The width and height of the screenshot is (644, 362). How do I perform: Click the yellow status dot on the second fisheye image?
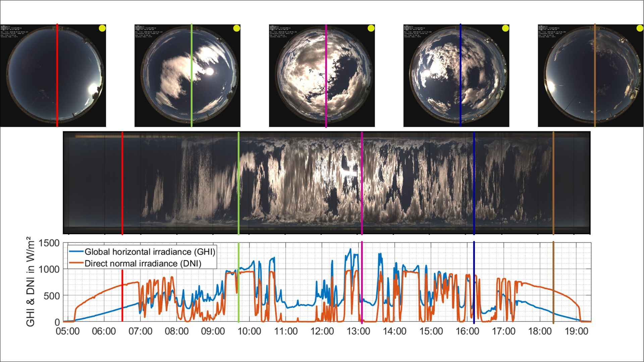point(236,28)
